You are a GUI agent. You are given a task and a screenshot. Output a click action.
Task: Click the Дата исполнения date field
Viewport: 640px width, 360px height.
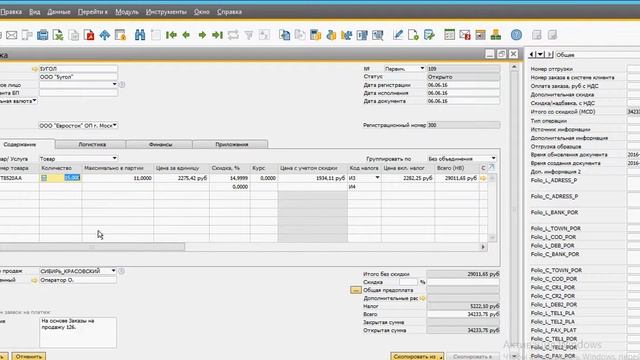tap(463, 93)
